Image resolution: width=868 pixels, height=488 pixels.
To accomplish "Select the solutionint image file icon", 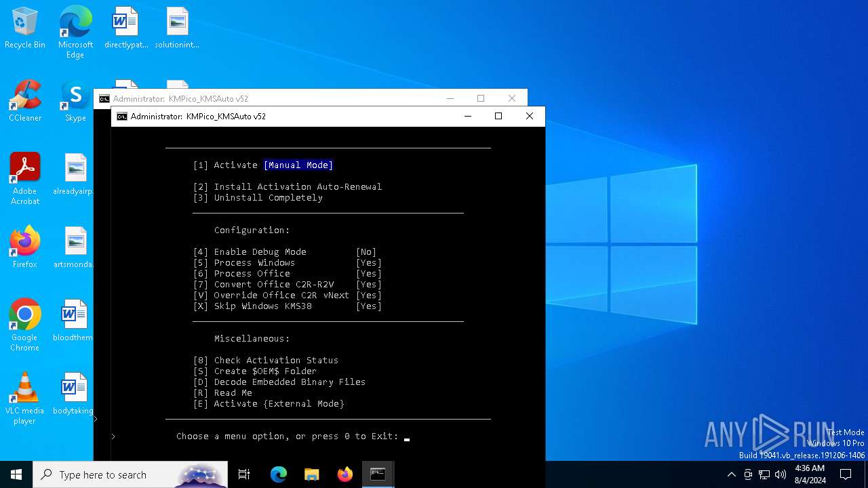I will [x=177, y=28].
